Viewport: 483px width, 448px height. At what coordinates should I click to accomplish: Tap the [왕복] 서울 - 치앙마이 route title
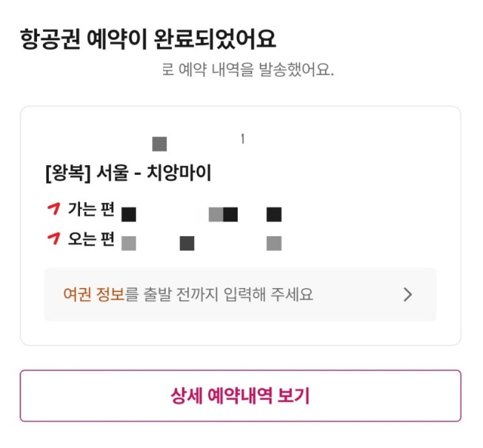[x=128, y=174]
